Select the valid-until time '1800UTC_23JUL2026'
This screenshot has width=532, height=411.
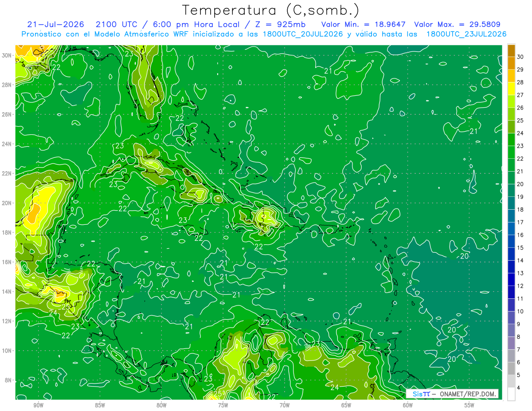tap(466, 34)
